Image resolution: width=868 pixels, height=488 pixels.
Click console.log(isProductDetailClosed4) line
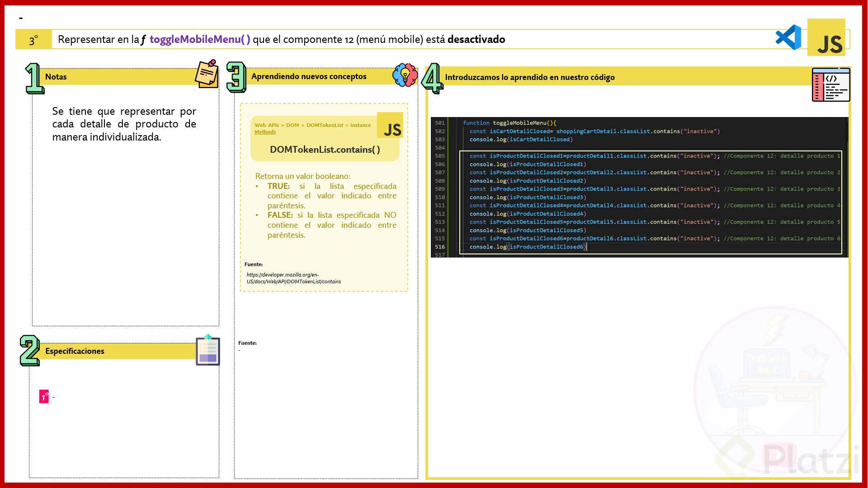pyautogui.click(x=528, y=214)
